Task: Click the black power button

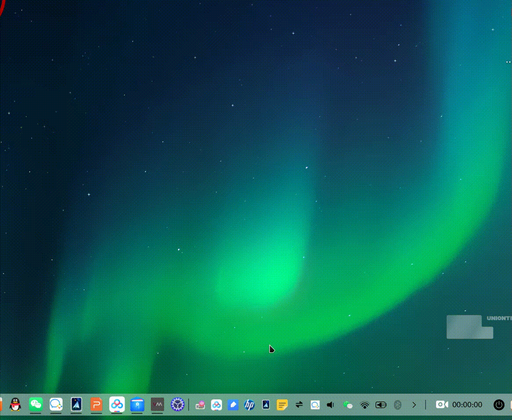Action: 499,405
